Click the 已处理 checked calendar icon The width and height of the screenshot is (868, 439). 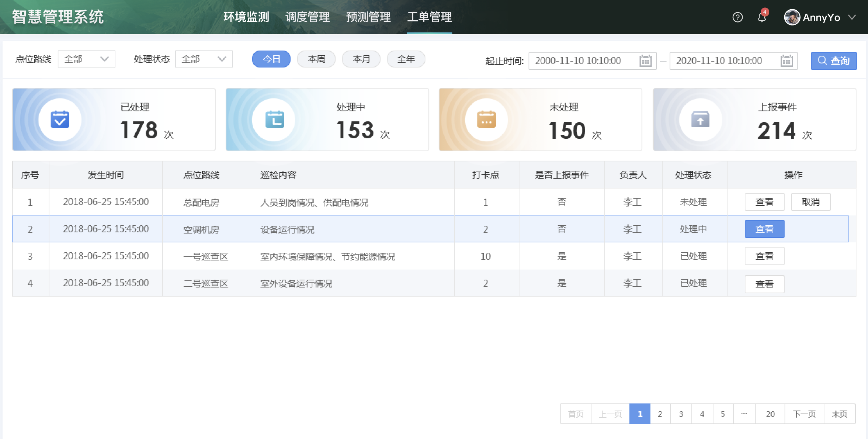[x=60, y=120]
